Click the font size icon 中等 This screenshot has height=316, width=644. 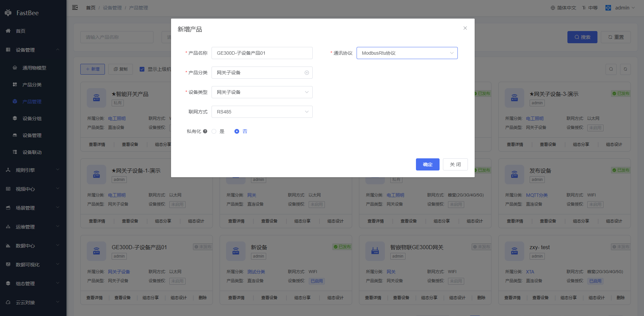pos(584,8)
